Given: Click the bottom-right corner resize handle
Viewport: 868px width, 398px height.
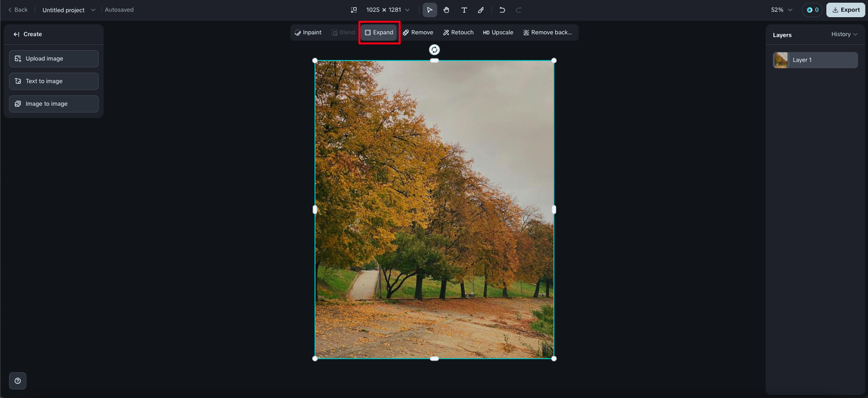Looking at the screenshot, I should point(554,358).
